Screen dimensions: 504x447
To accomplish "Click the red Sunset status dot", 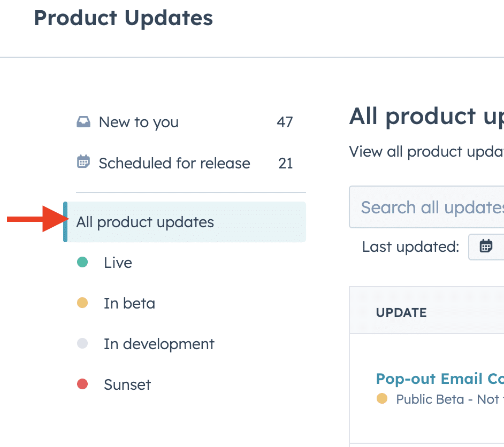I will click(82, 384).
